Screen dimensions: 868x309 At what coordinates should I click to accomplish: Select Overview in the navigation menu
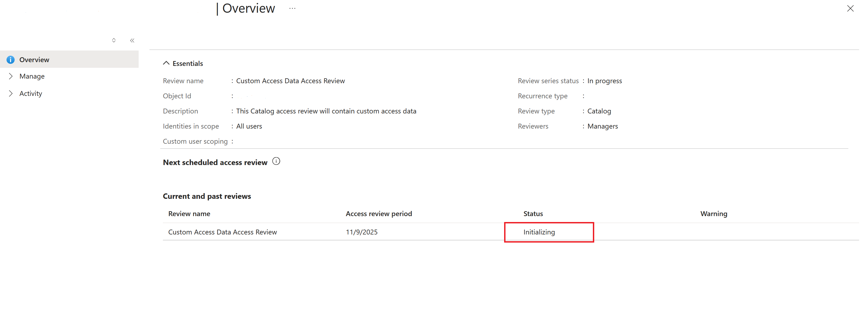click(x=34, y=59)
